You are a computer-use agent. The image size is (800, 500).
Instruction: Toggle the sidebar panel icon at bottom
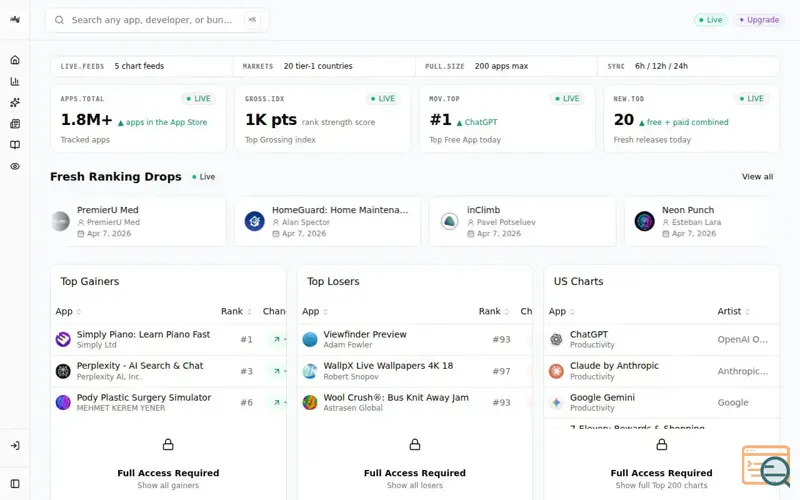pos(15,484)
